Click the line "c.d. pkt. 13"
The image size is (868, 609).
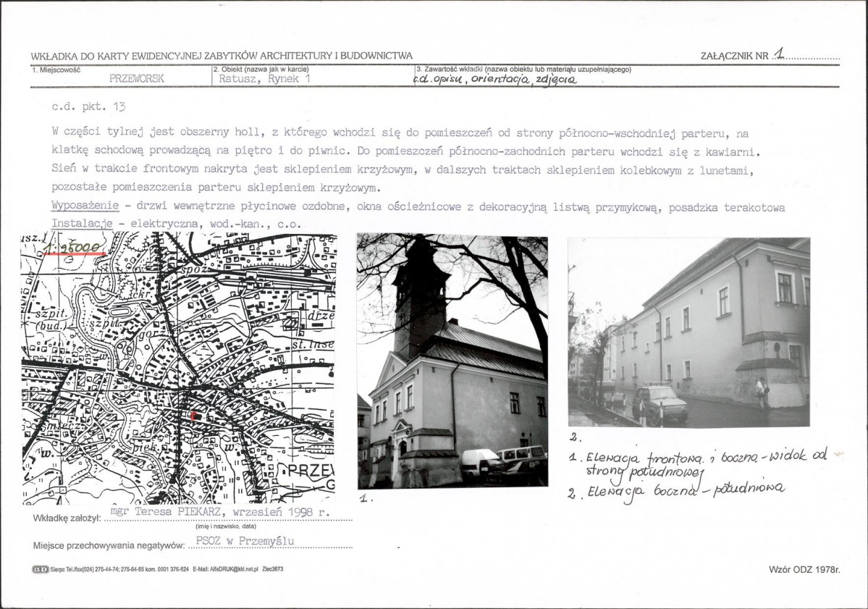click(88, 107)
